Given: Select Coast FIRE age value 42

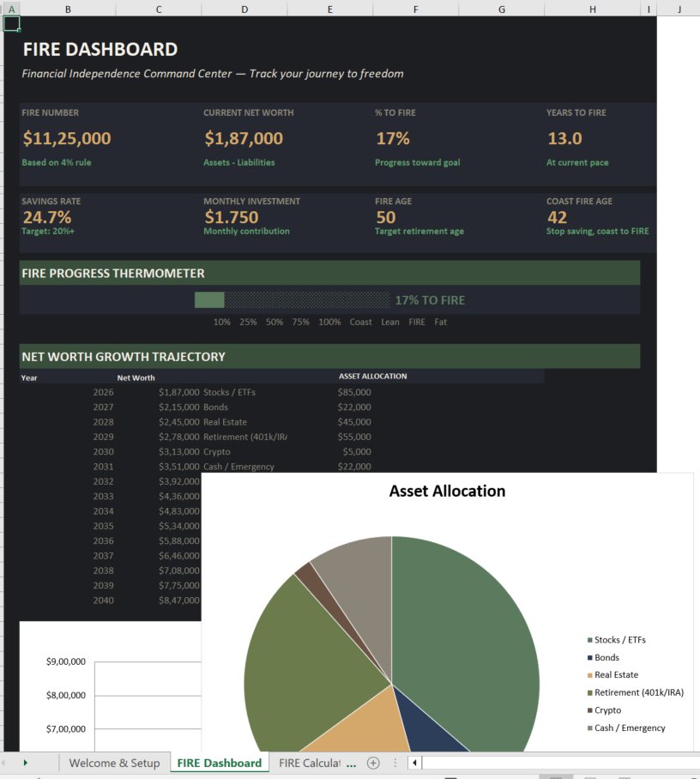Looking at the screenshot, I should point(557,217).
